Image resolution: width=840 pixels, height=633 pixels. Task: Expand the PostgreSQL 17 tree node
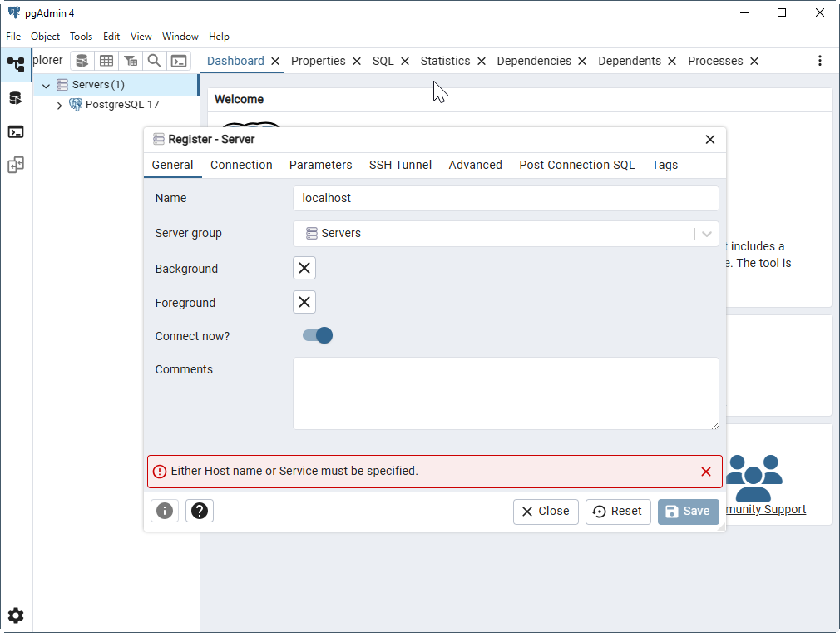point(59,105)
